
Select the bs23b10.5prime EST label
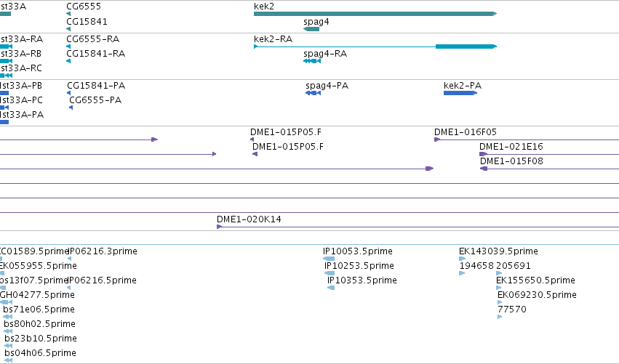[x=41, y=339]
